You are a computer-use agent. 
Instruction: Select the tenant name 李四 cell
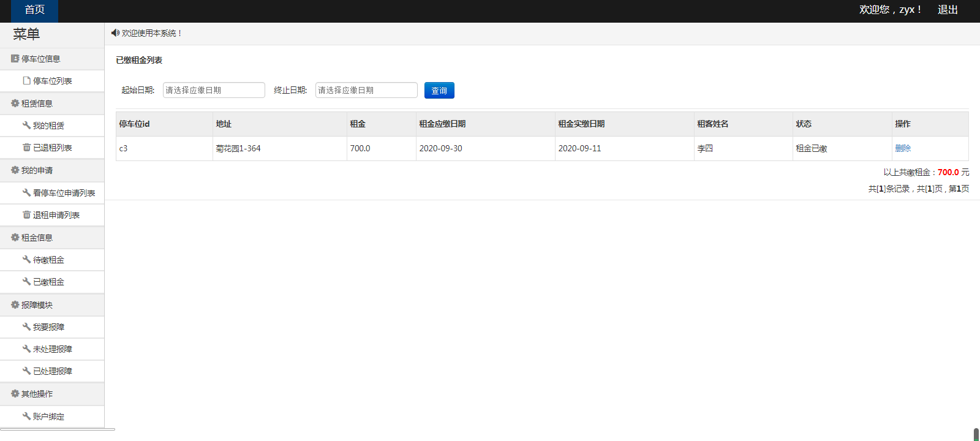744,148
